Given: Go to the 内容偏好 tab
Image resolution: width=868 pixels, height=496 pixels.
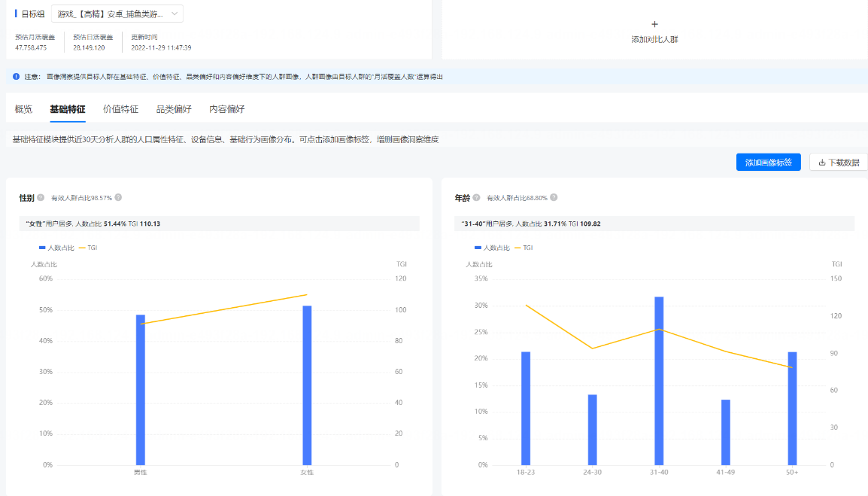Looking at the screenshot, I should [226, 109].
